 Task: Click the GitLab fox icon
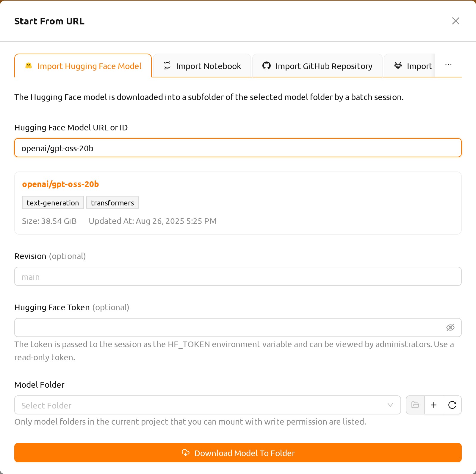coord(398,66)
